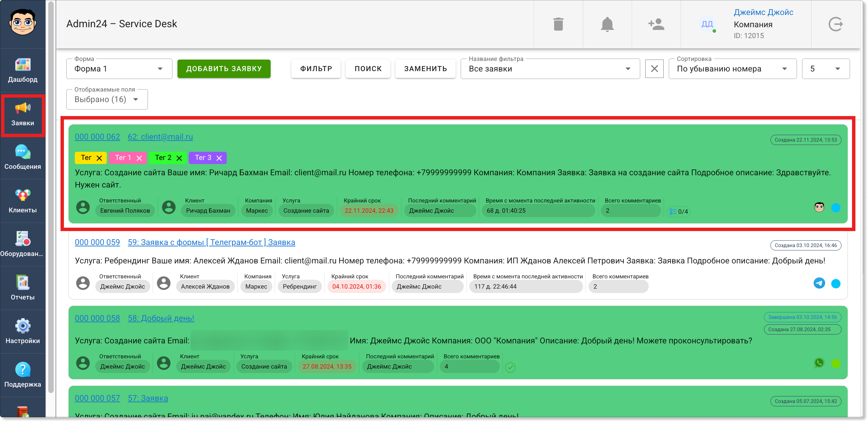The height and width of the screenshot is (422, 868).
Task: Open notifications bell icon
Action: (x=607, y=24)
